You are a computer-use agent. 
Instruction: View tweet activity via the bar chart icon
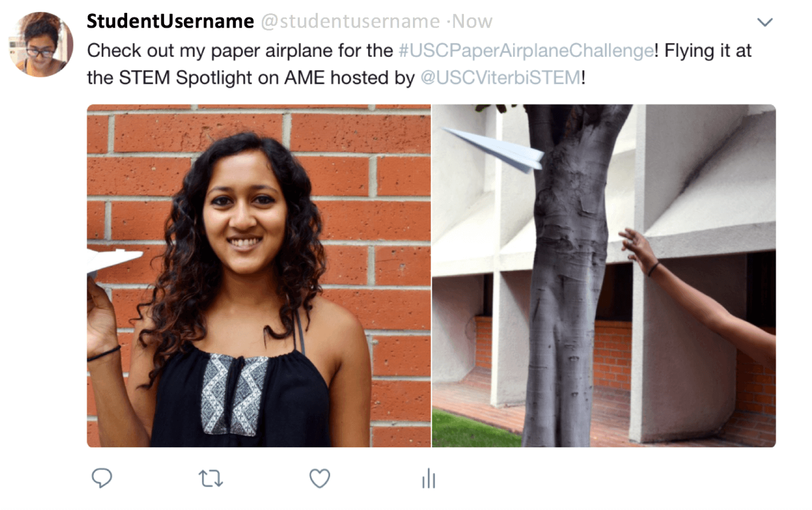429,479
